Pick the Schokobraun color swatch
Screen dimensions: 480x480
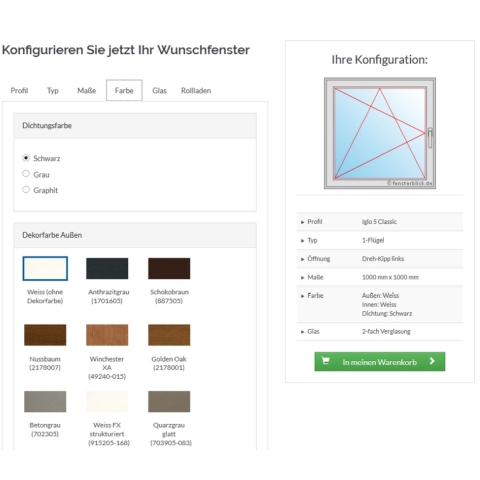point(169,268)
